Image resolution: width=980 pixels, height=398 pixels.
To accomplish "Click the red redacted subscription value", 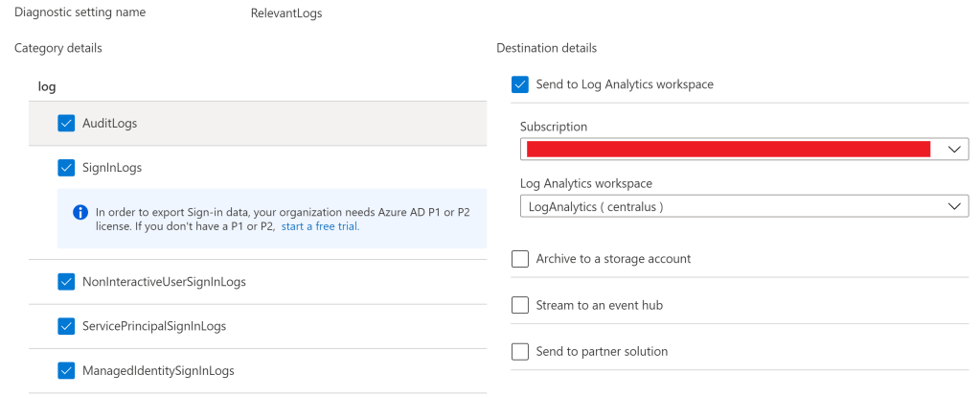I will (x=728, y=150).
